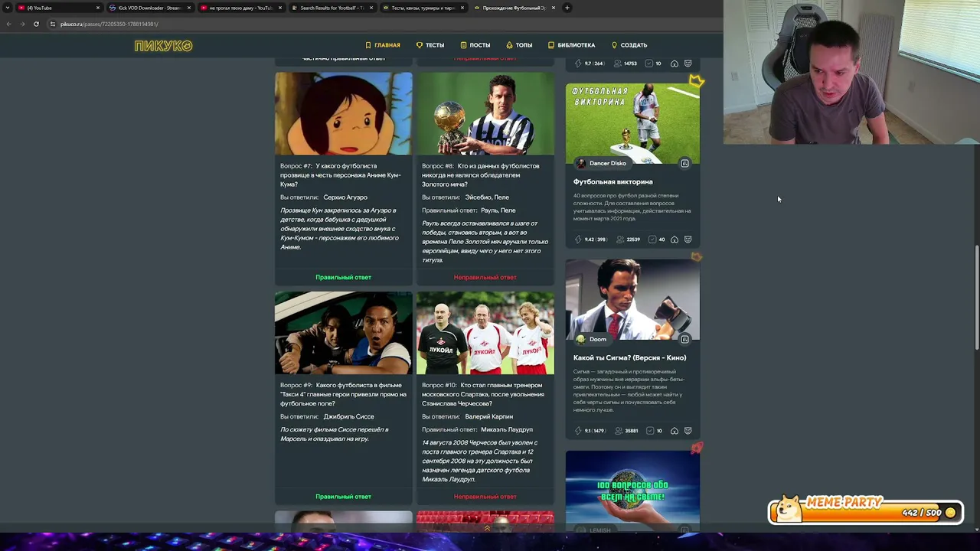Open the Golden Ball question image
The width and height of the screenshot is (980, 551).
pyautogui.click(x=485, y=113)
